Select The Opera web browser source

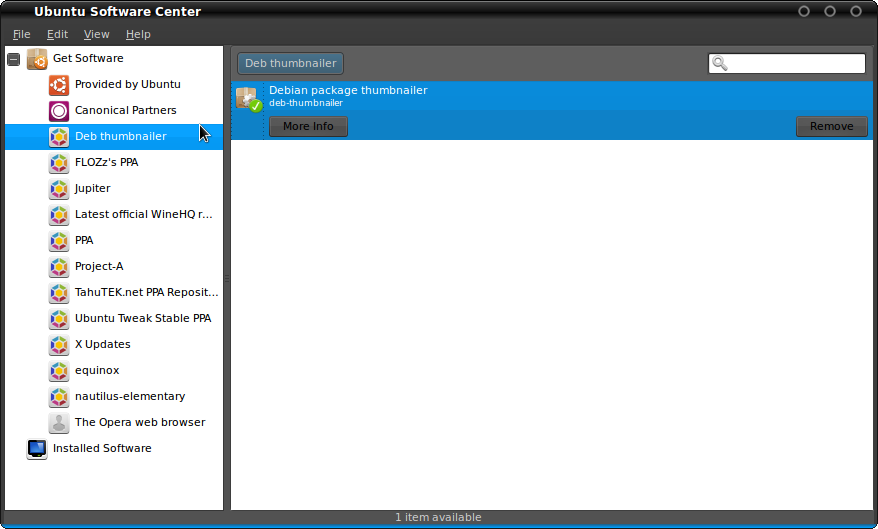140,423
